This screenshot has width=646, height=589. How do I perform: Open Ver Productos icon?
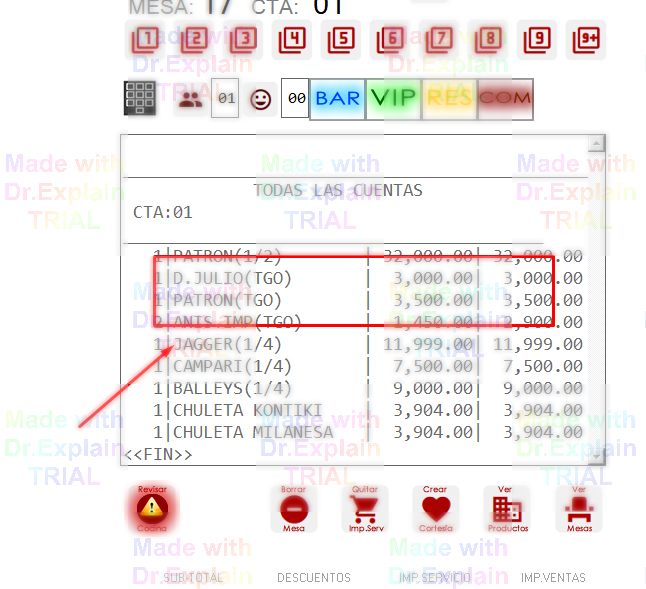point(507,510)
